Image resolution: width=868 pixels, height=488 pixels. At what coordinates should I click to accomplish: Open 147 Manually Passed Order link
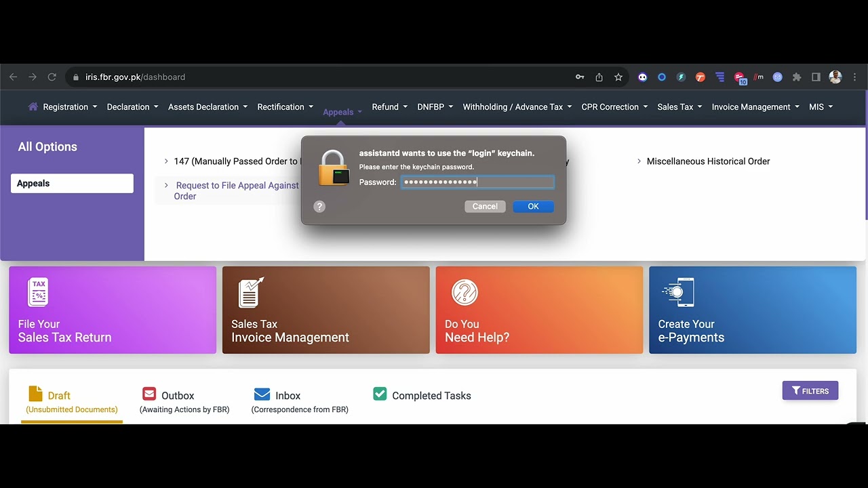(236, 161)
